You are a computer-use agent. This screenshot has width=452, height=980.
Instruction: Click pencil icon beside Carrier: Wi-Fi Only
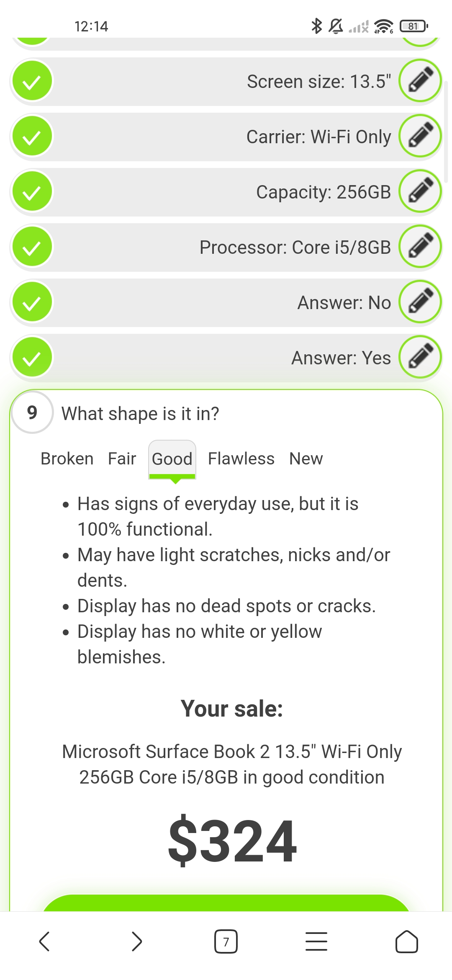(420, 136)
